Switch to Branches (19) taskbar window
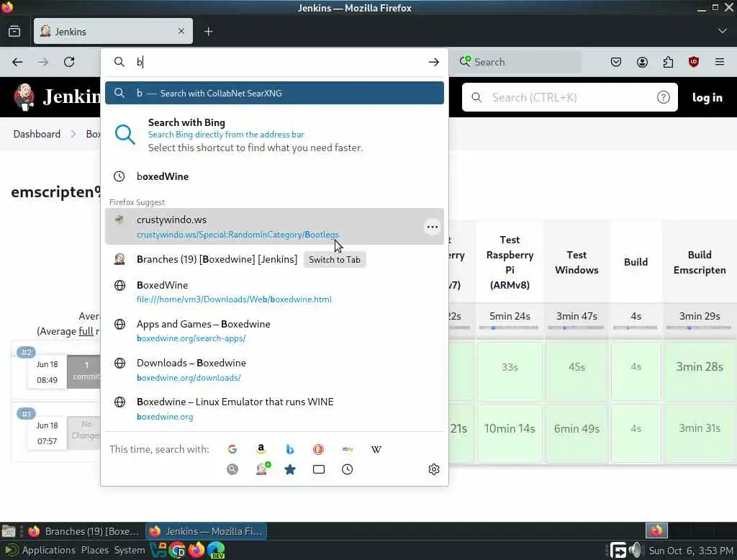This screenshot has width=737, height=560. click(84, 531)
